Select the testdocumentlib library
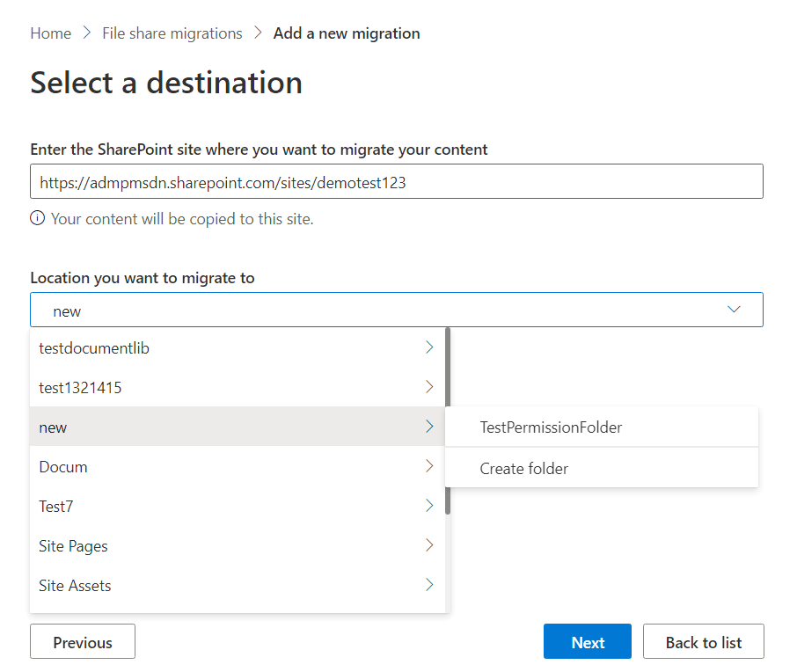797x672 pixels. click(94, 348)
